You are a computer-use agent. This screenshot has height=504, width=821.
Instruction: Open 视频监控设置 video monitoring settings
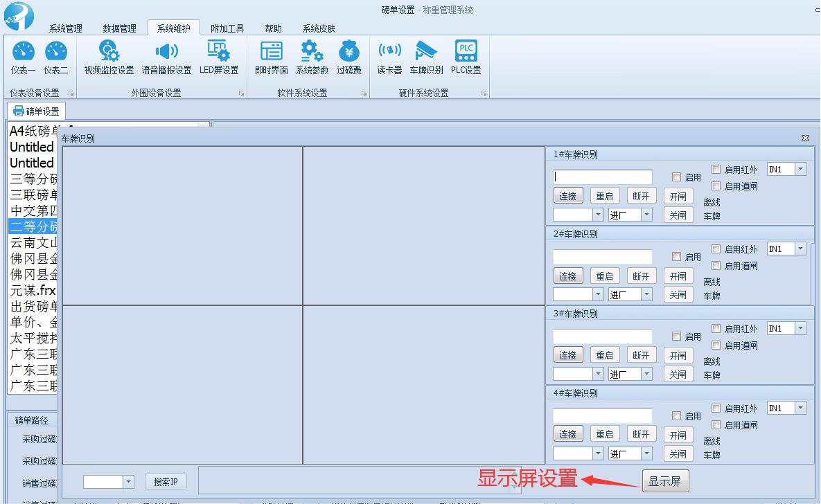(x=109, y=57)
